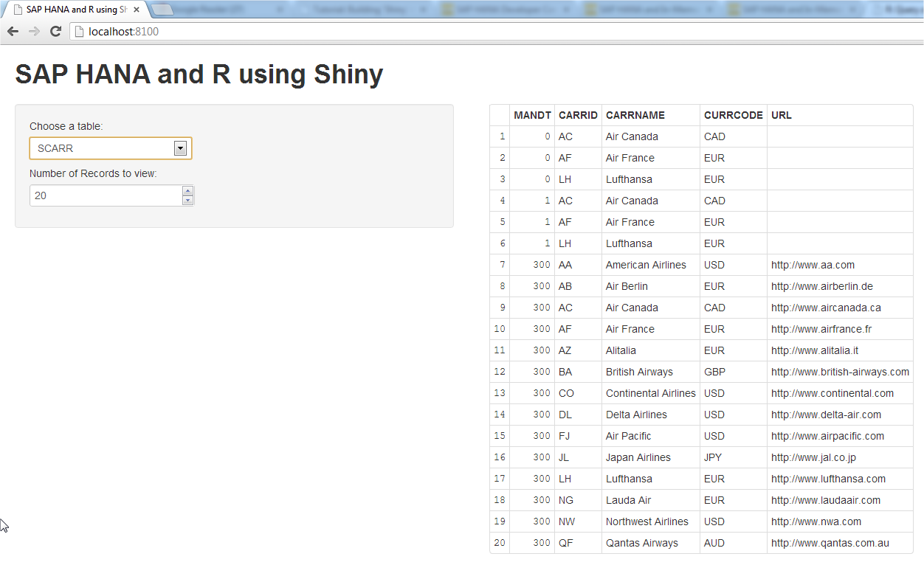Screen dimensions: 924x565
Task: Click the BA carrier ID cell
Action: [x=578, y=372]
